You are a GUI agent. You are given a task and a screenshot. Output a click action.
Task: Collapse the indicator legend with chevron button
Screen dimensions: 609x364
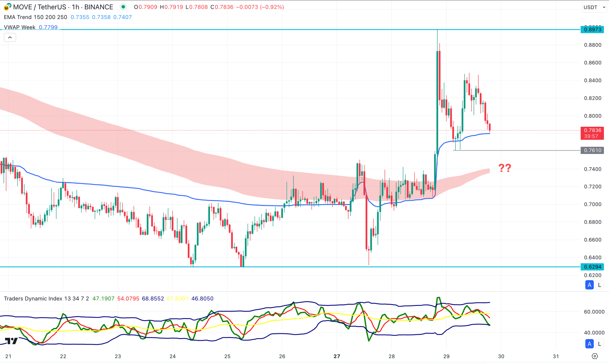pyautogui.click(x=10, y=37)
